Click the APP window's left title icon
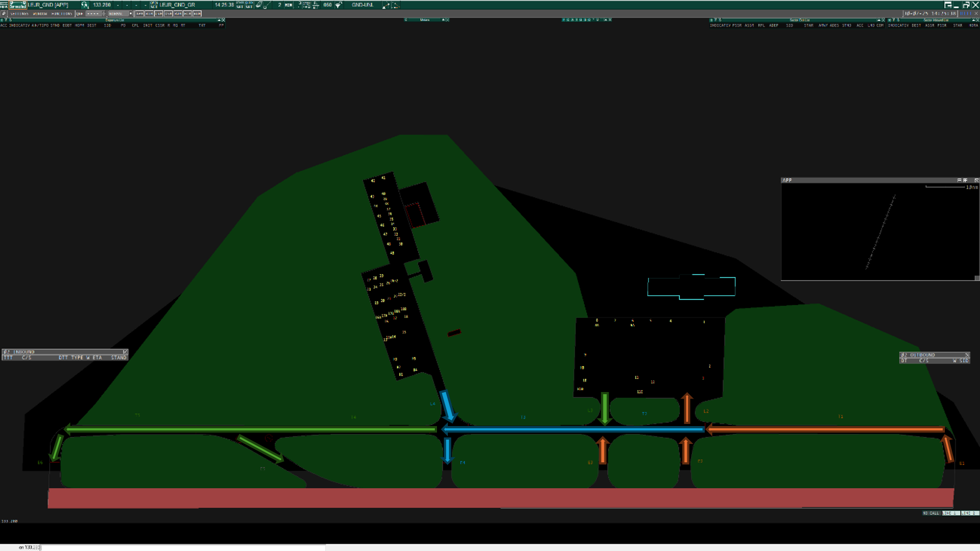Screen dimensions: 980x551 (x=959, y=180)
